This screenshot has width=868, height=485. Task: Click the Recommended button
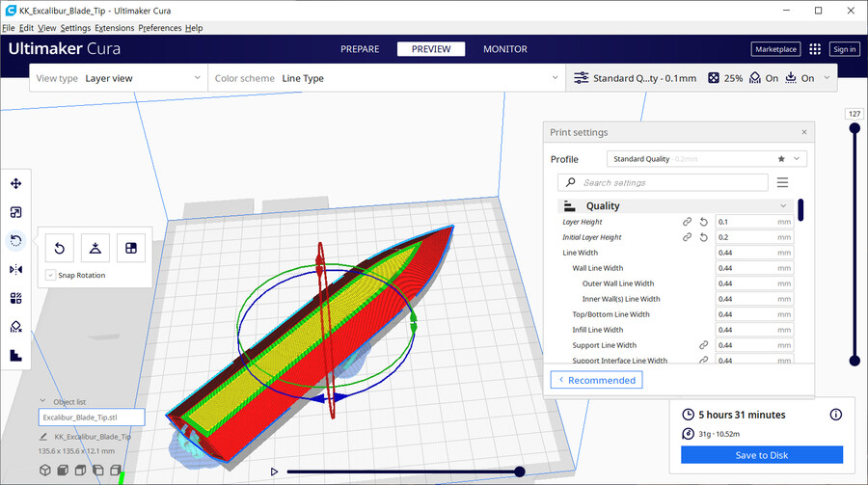(x=596, y=380)
